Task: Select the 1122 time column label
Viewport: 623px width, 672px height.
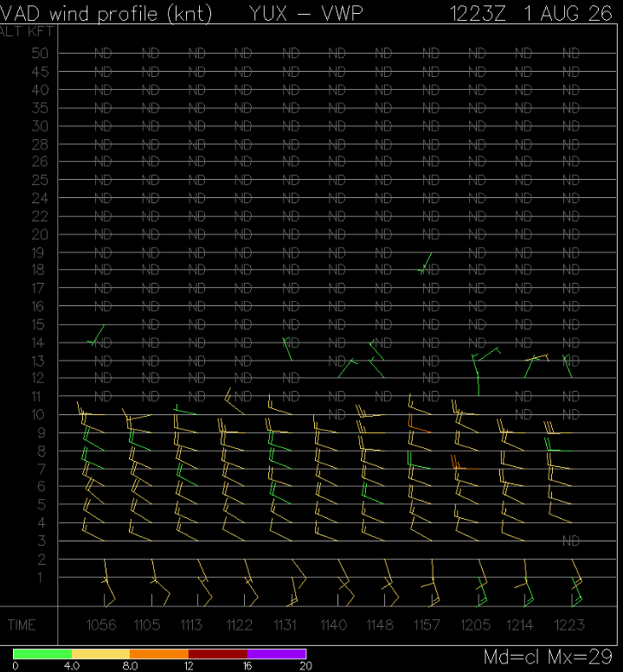Action: click(x=240, y=625)
